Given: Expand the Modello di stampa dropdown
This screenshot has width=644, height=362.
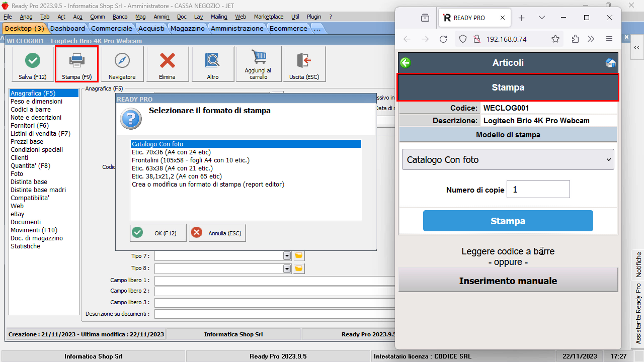Looking at the screenshot, I should coord(508,160).
